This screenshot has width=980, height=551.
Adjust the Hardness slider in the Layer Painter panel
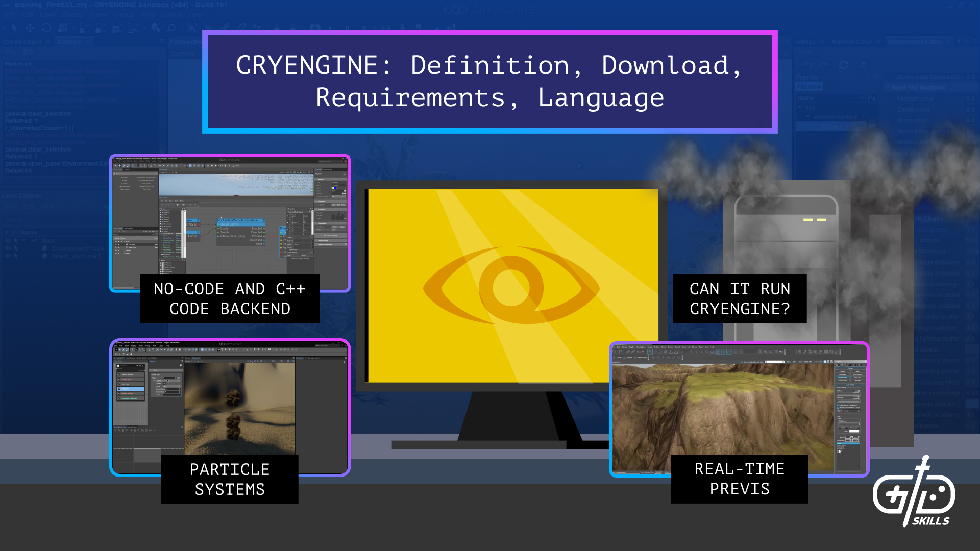tap(849, 401)
